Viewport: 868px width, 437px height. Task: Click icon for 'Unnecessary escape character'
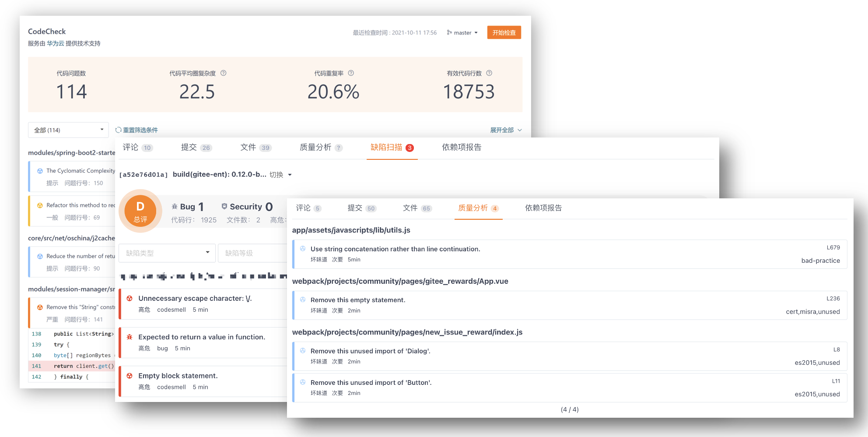point(129,299)
